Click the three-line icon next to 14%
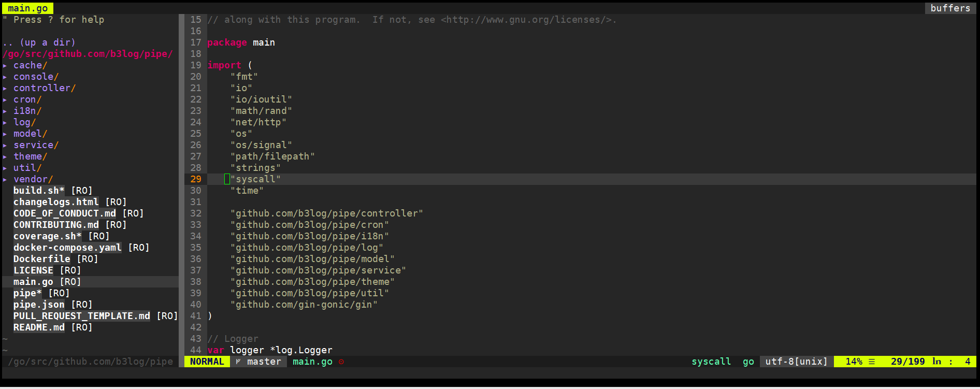The image size is (980, 389). coord(872,362)
